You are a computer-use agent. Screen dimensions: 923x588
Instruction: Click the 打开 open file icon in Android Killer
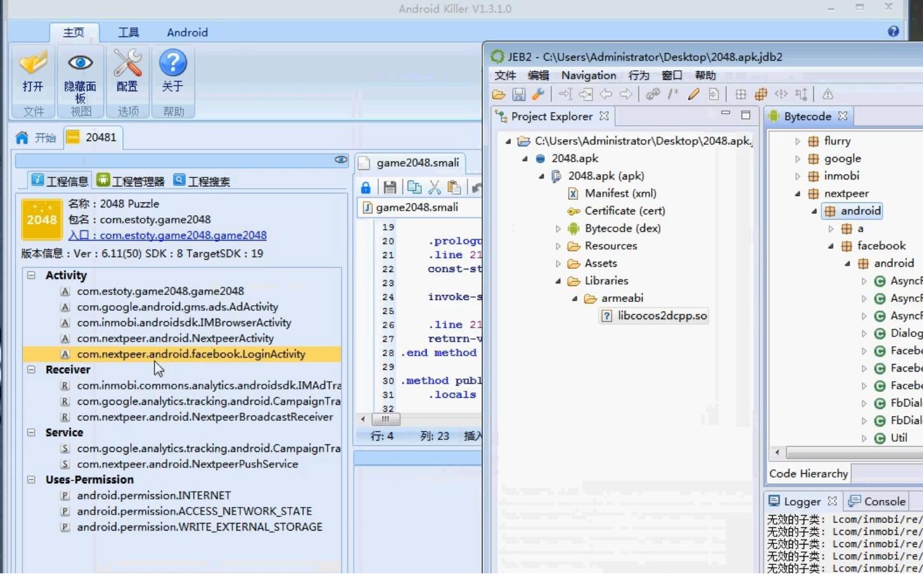[33, 63]
